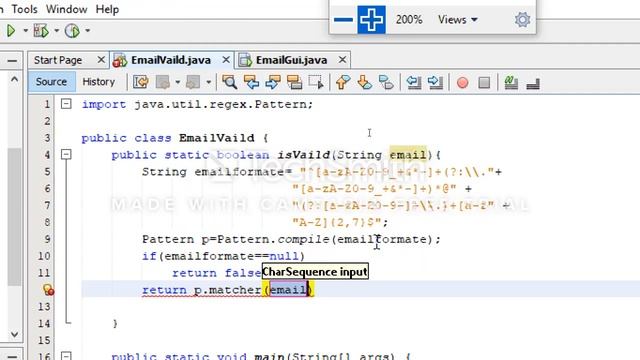
Task: Open the Back navigation dropdown arrow
Action: (178, 82)
